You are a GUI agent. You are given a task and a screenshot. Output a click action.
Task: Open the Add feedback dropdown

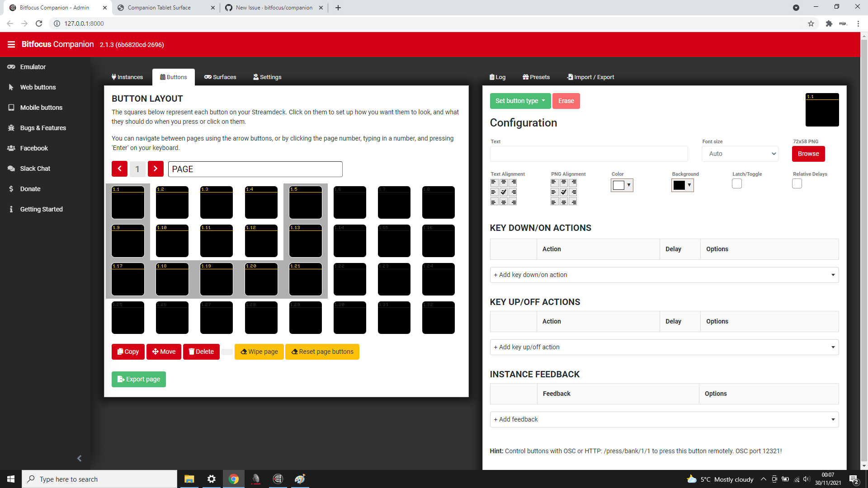point(664,419)
